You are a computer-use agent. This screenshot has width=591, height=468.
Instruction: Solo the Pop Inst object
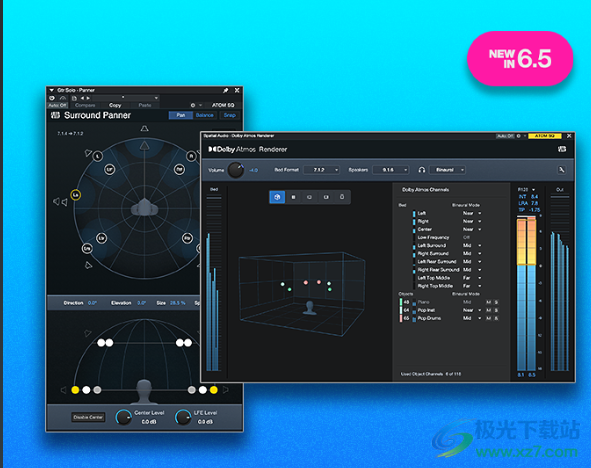click(496, 310)
